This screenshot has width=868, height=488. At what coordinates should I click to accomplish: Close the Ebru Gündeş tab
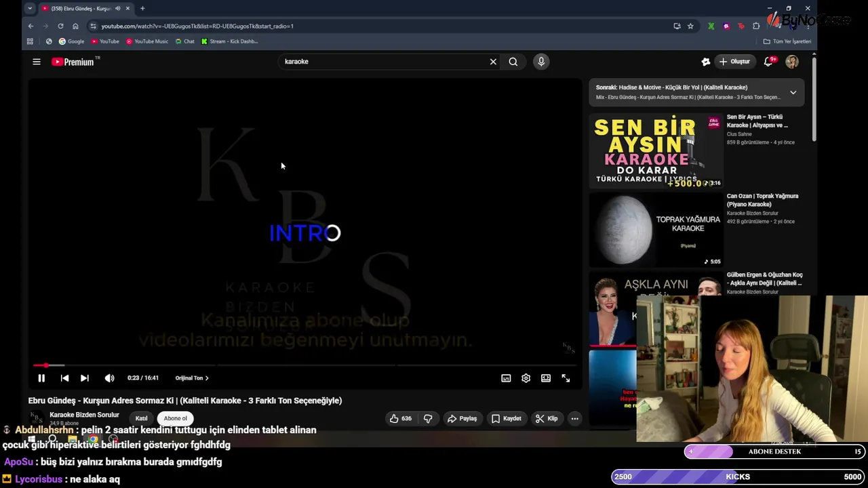tap(127, 8)
